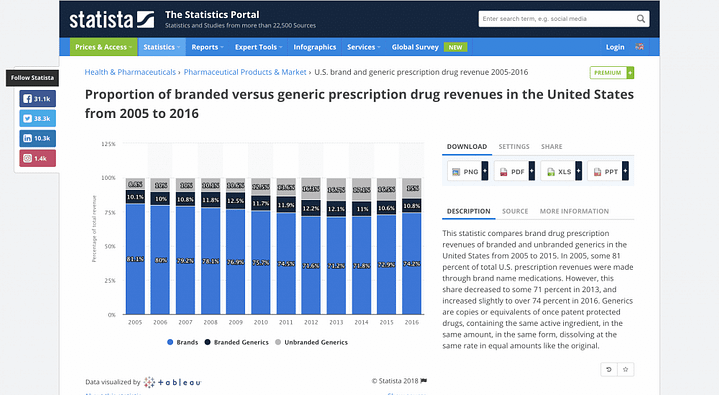The height and width of the screenshot is (395, 719).
Task: Click the search magnifier icon
Action: [x=641, y=19]
